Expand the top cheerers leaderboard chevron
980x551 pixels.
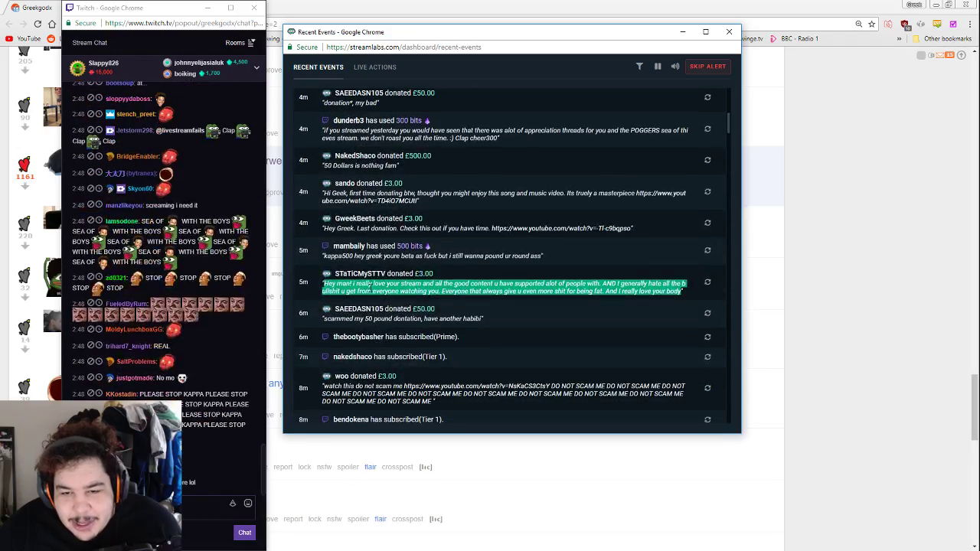[256, 67]
